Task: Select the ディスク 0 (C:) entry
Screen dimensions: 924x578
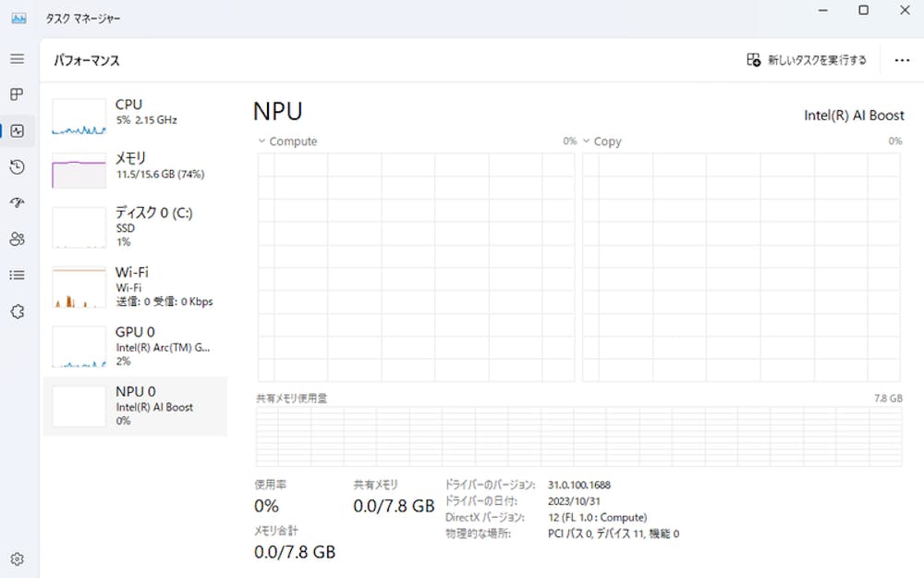Action: (x=135, y=227)
